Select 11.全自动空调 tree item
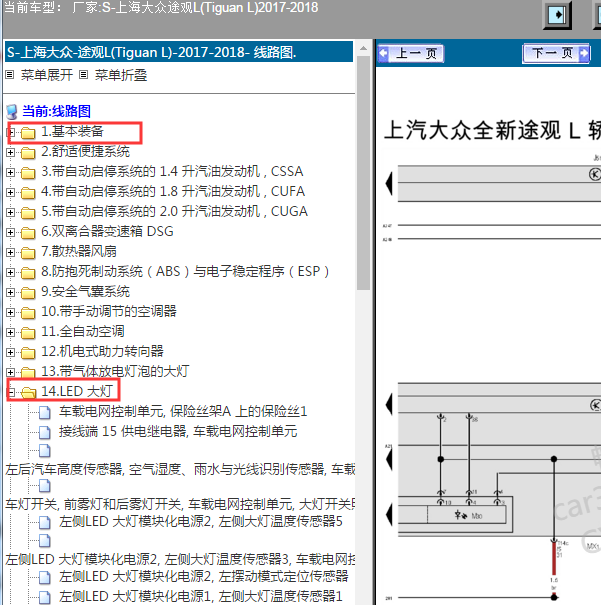The width and height of the screenshot is (601, 605). click(83, 332)
